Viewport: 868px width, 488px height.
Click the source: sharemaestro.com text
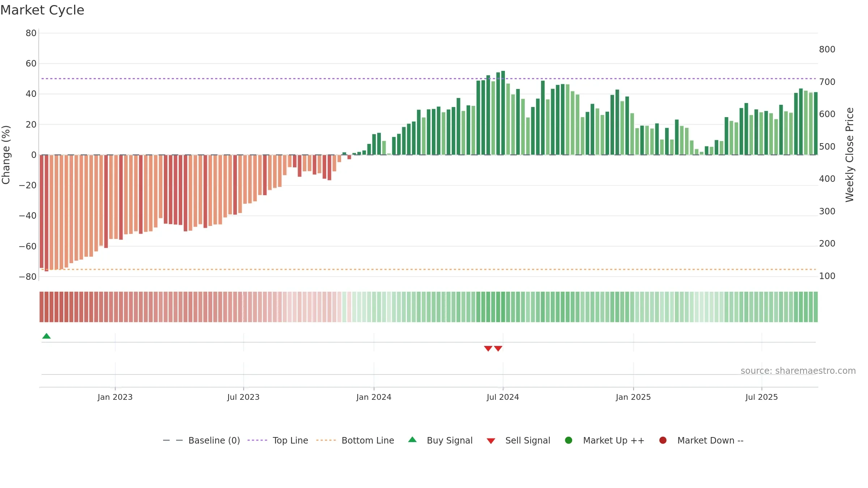[x=798, y=371]
